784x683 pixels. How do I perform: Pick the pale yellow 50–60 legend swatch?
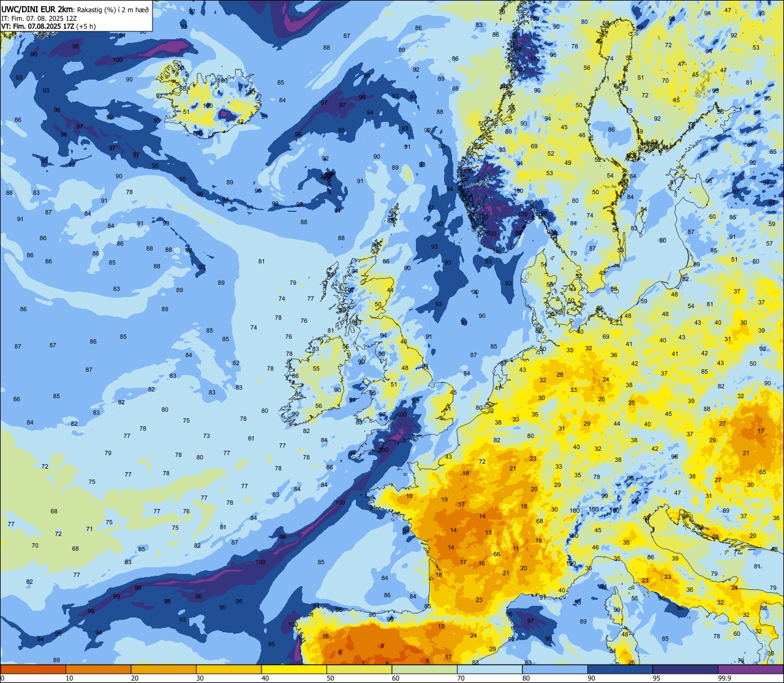click(x=359, y=669)
